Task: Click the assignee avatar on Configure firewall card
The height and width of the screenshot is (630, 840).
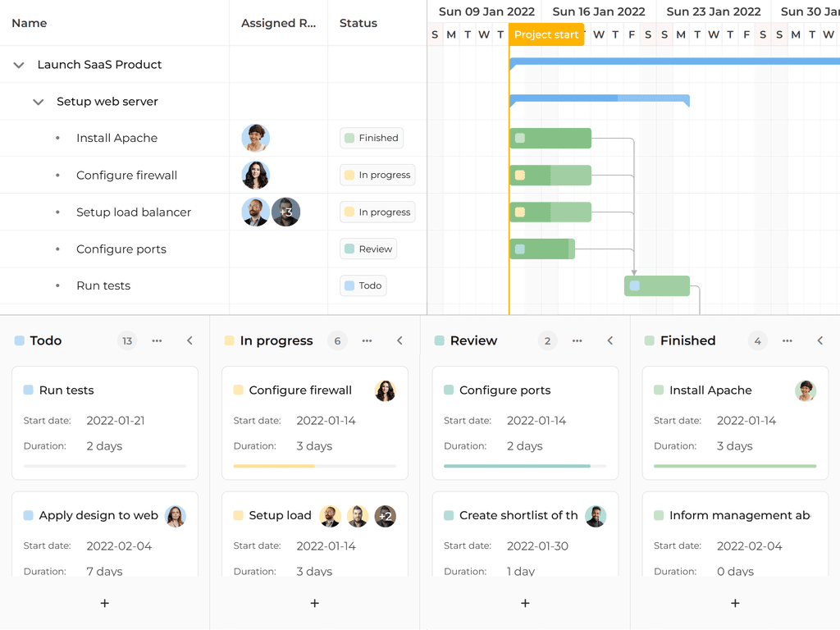Action: point(386,390)
